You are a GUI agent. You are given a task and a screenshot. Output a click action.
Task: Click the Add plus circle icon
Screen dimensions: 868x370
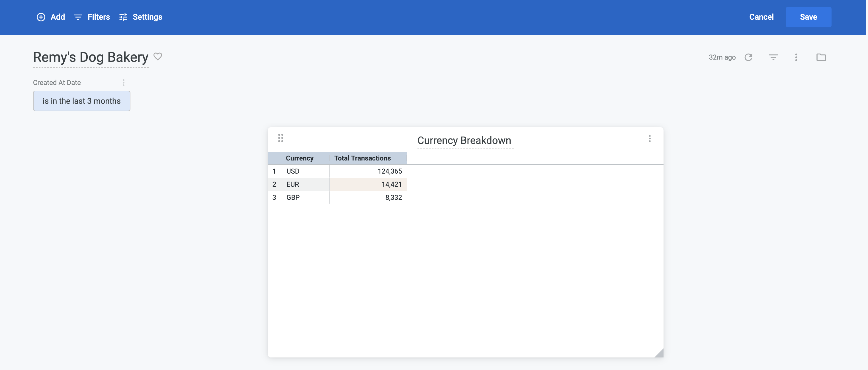pos(41,17)
